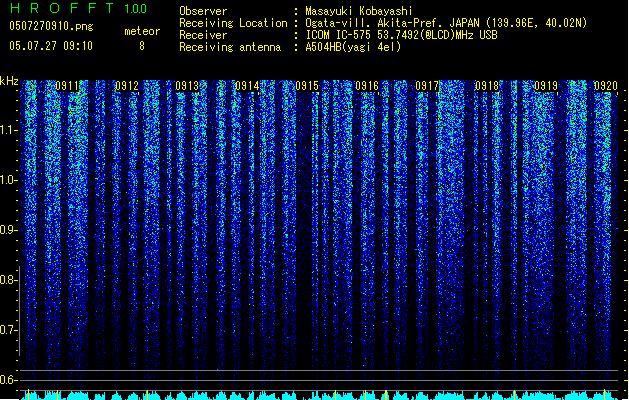Viewport: 629px width, 400px height.
Task: Click the 1.1 kHz axis label
Action: coord(9,130)
